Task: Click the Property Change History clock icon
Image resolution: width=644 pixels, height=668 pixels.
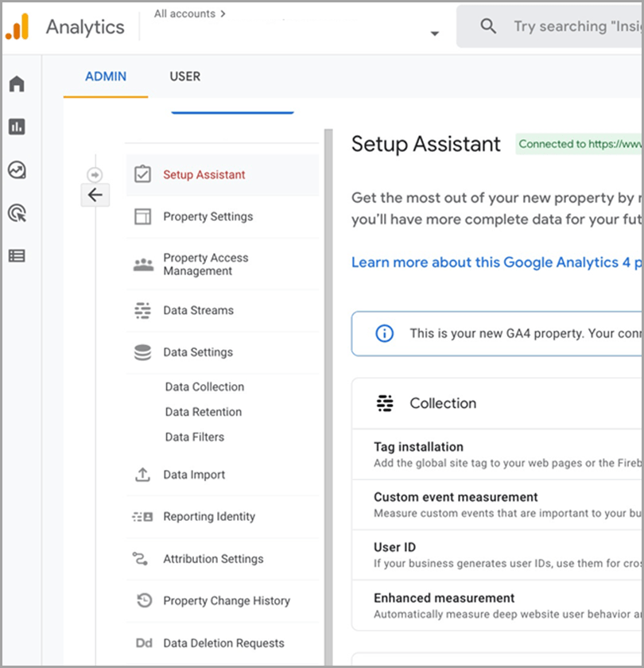Action: (144, 600)
